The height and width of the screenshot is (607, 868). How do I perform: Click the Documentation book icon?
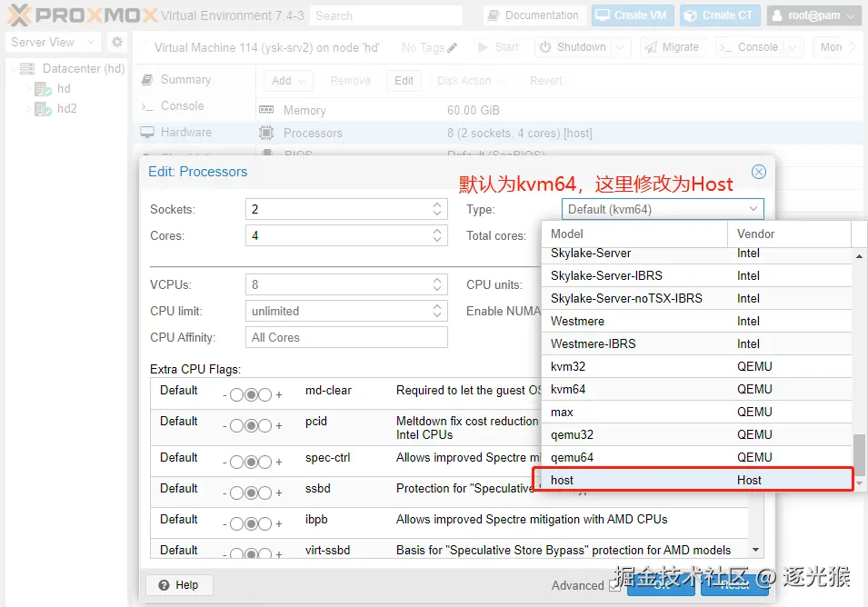494,15
